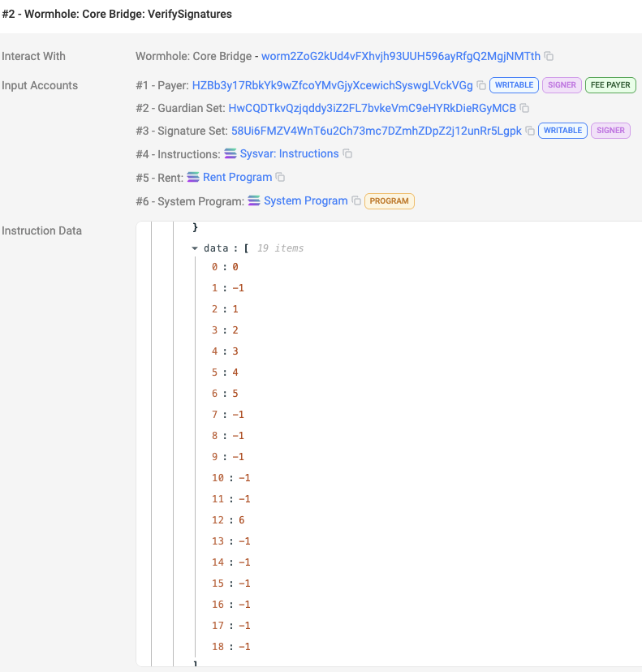Copy the System Program address
The width and height of the screenshot is (642, 672).
356,200
